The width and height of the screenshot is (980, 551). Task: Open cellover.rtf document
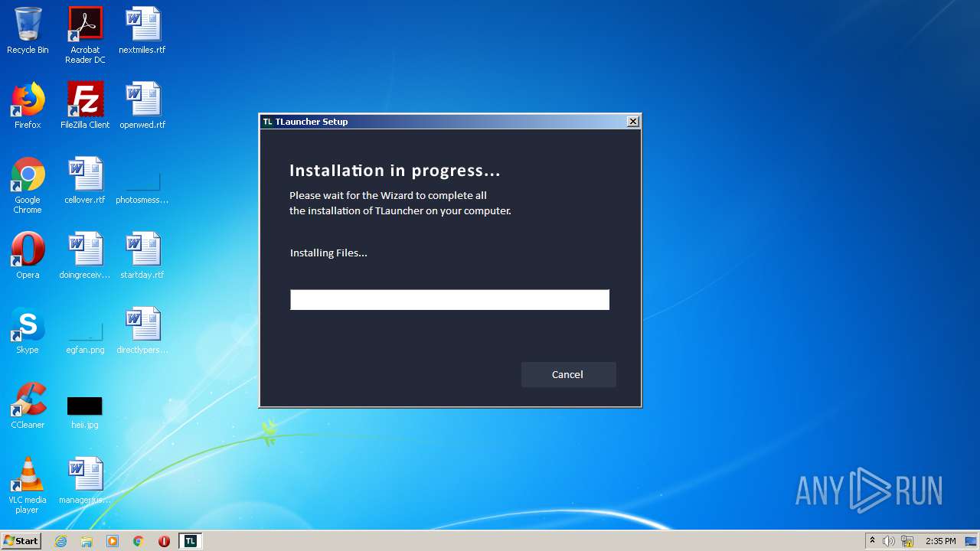tap(85, 181)
